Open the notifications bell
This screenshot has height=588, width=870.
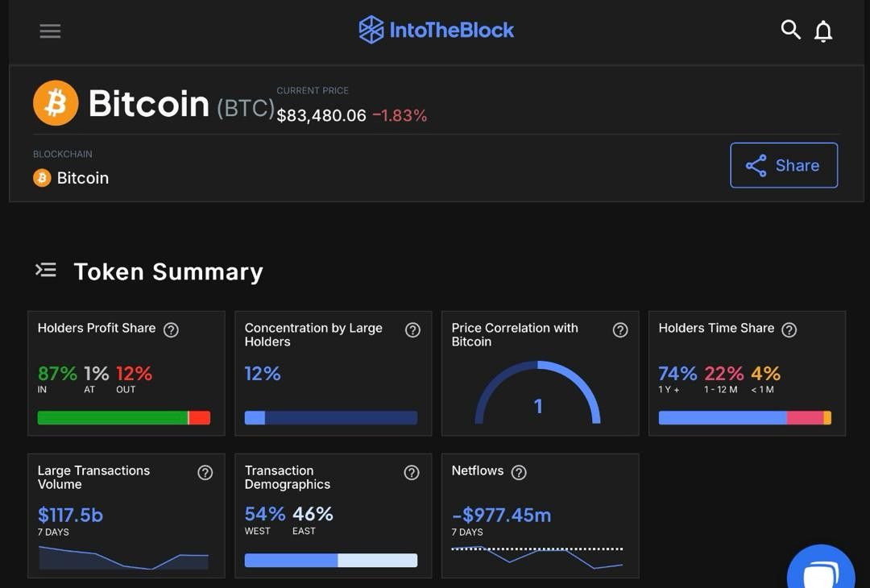point(823,31)
